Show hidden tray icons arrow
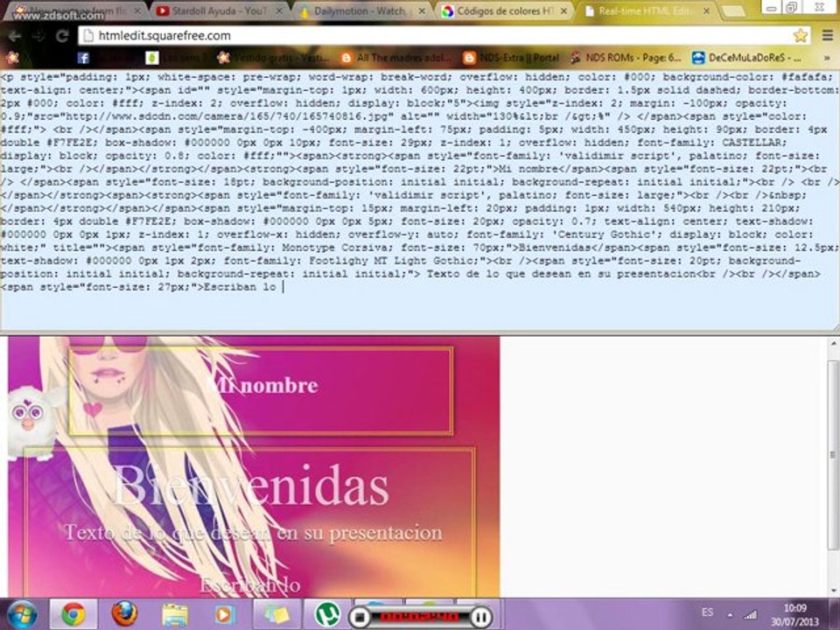840x630 pixels. 730,614
